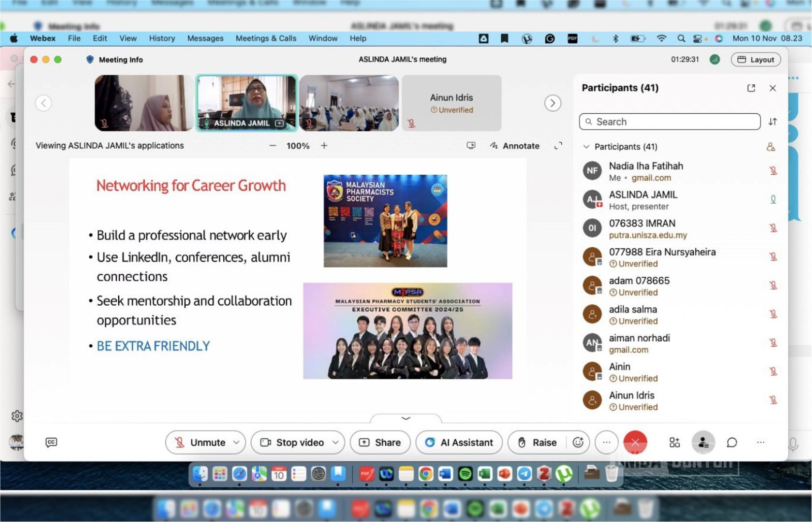This screenshot has height=522, width=812.
Task: Pop out the Participants panel
Action: coord(751,88)
